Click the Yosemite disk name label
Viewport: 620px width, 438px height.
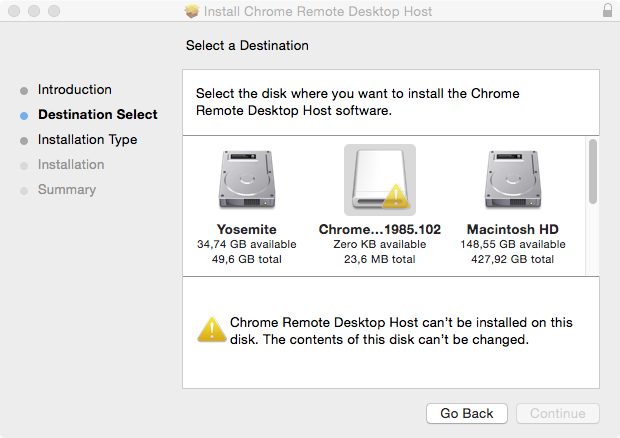tap(247, 229)
